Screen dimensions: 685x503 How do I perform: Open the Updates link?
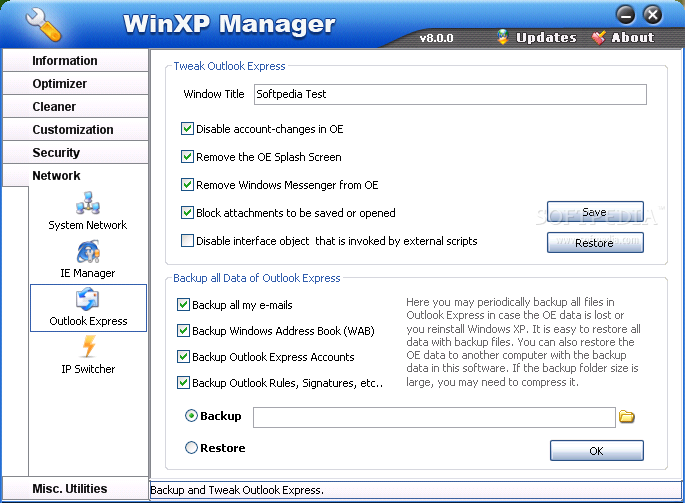pyautogui.click(x=546, y=38)
